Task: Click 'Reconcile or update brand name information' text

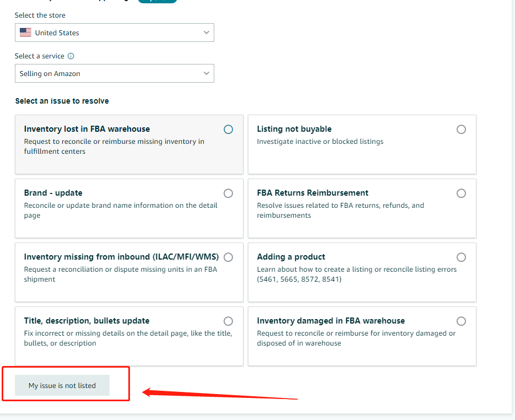Action: [121, 211]
